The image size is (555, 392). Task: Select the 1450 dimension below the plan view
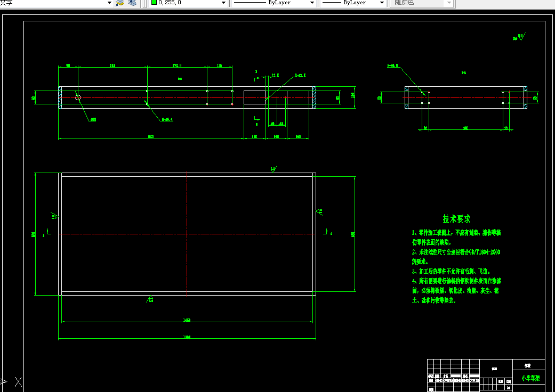click(187, 320)
